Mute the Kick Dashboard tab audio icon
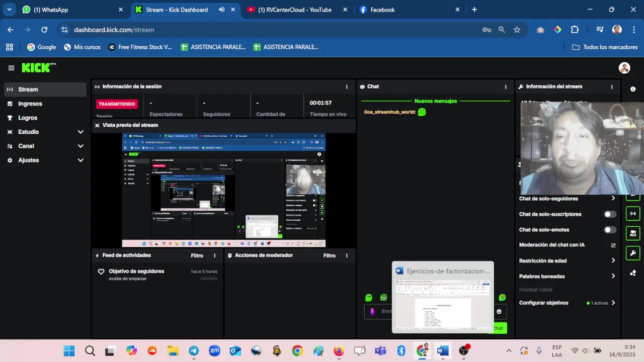The image size is (644, 362). pos(221,10)
